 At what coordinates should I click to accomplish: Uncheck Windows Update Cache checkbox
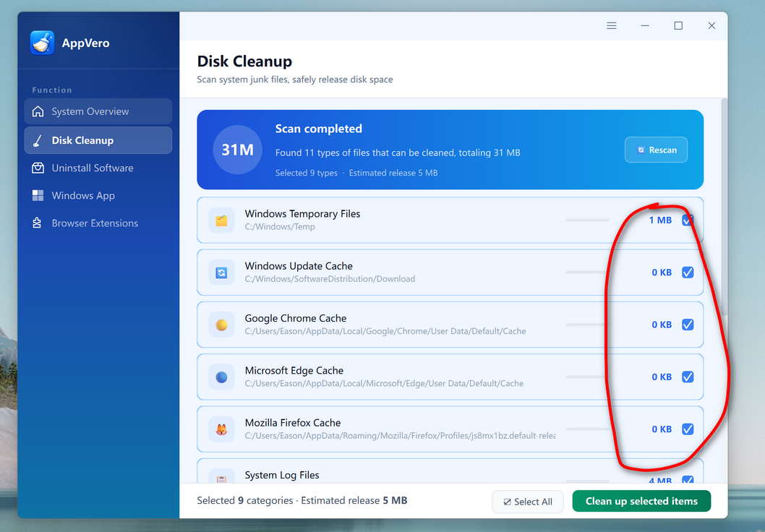point(688,273)
